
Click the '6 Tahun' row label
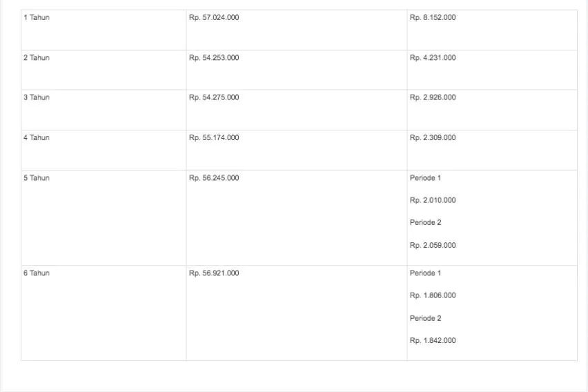point(37,273)
